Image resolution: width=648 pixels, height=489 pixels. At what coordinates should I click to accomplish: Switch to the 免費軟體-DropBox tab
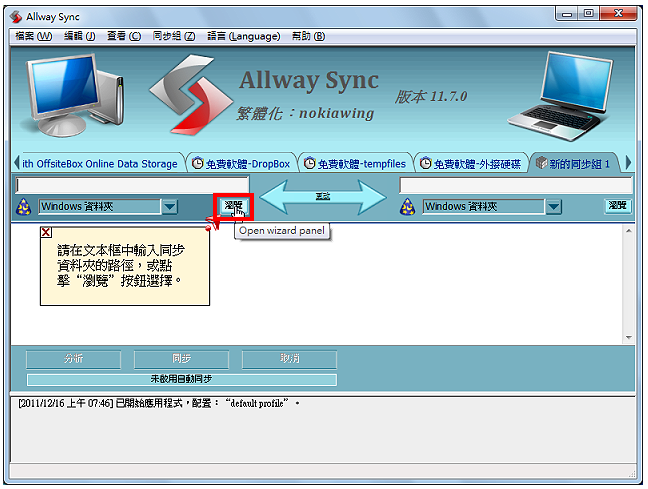coord(242,164)
